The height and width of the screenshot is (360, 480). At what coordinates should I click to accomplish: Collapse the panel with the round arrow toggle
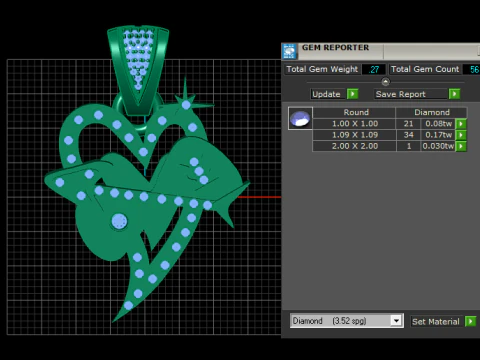tap(385, 82)
